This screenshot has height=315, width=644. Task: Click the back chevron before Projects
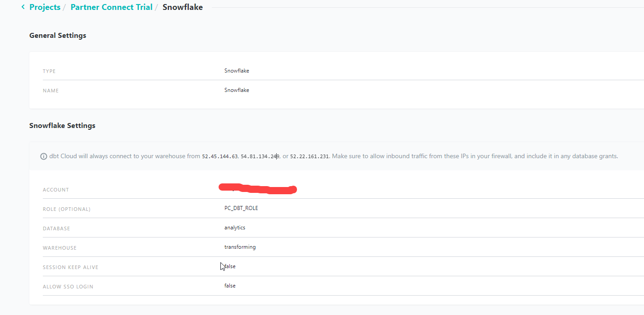coord(23,7)
